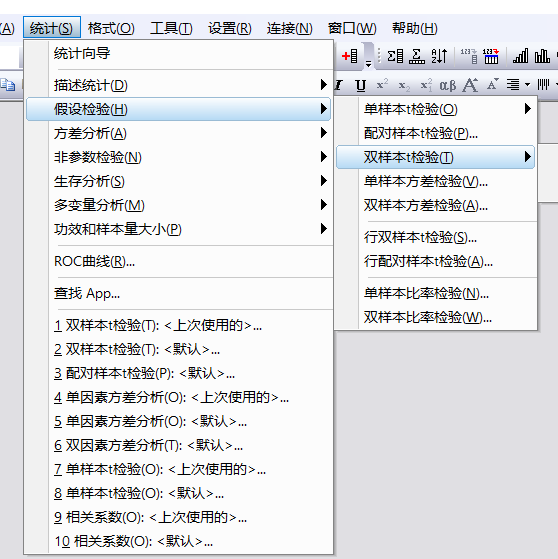Expand the toolbar options dropdown arrow
This screenshot has height=559, width=558.
[369, 63]
